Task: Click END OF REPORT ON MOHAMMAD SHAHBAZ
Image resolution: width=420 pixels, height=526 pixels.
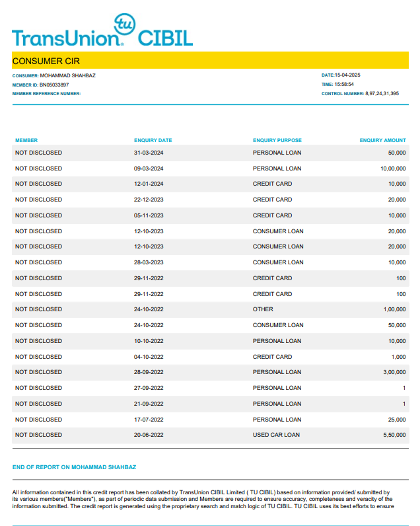Action: click(74, 467)
